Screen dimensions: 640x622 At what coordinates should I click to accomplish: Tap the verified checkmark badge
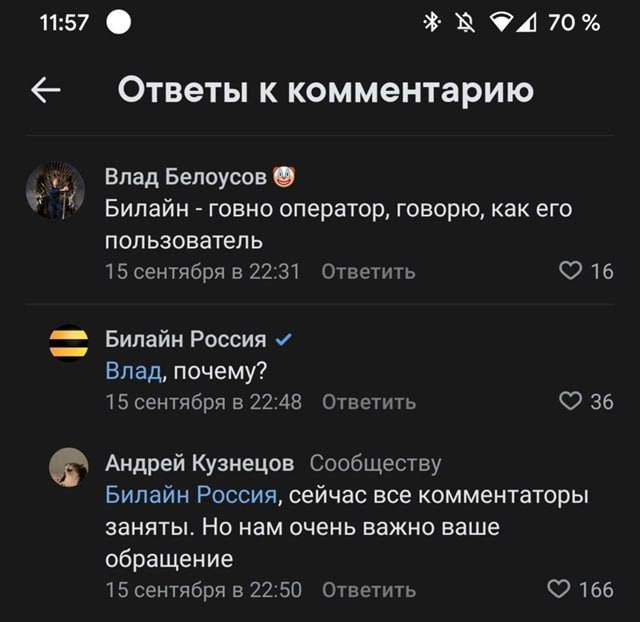click(283, 340)
